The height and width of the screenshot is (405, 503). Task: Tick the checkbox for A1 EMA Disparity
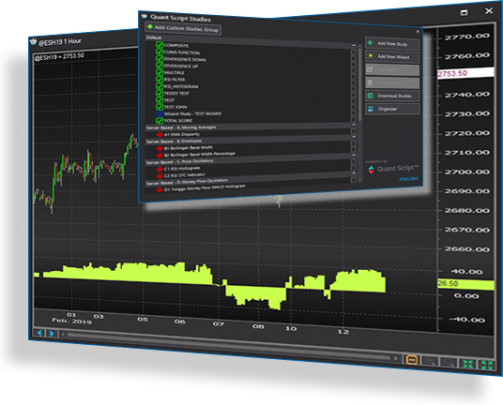pos(353,132)
